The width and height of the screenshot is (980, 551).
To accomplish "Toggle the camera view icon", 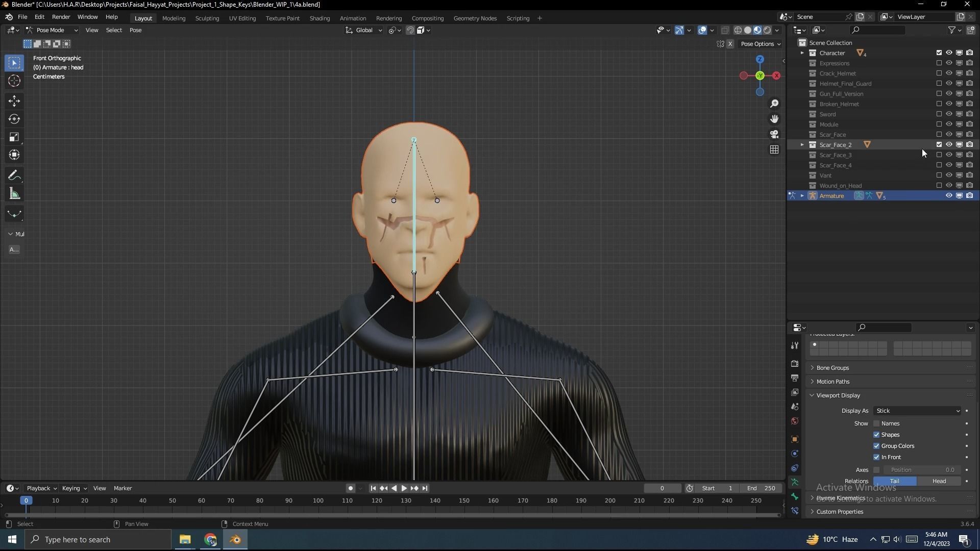I will [774, 134].
